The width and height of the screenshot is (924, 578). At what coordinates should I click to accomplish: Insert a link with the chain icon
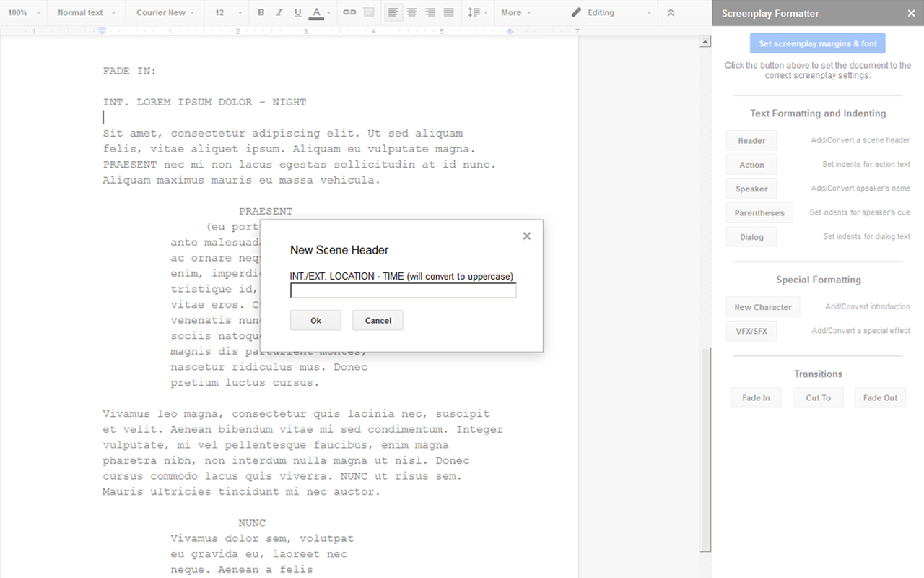click(x=349, y=12)
